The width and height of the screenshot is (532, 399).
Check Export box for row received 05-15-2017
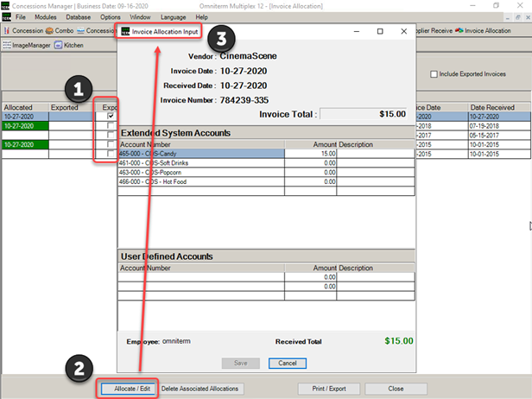[111, 135]
